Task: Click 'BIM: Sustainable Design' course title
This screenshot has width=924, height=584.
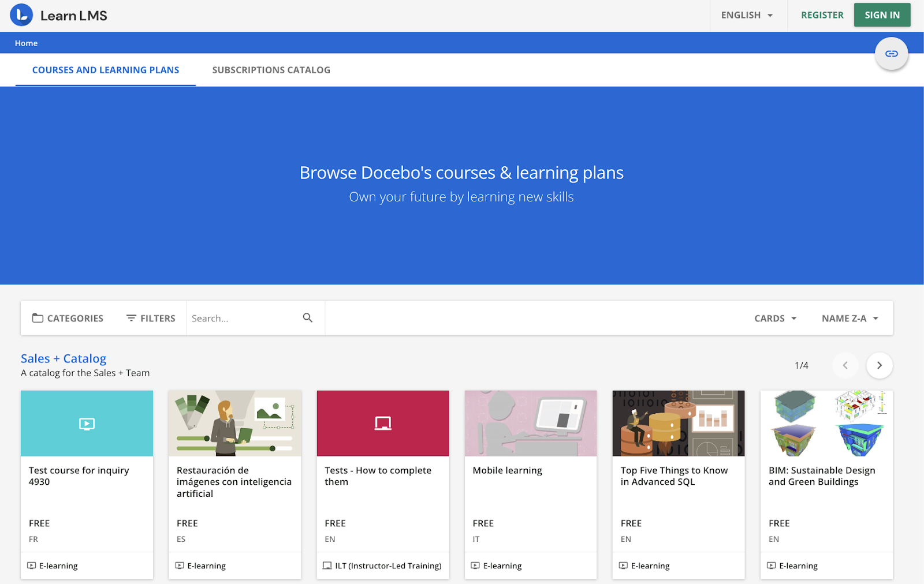Action: [822, 476]
